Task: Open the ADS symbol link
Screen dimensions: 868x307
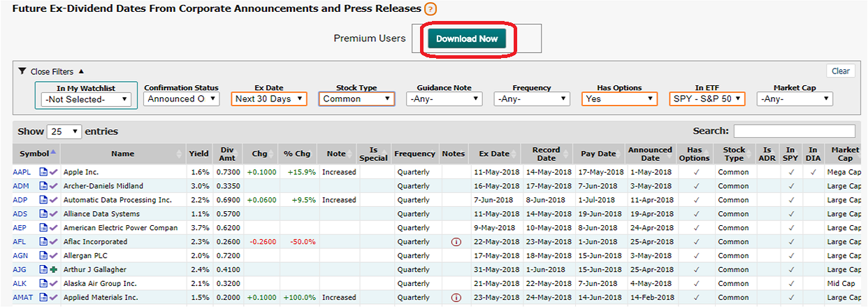Action: pos(21,214)
